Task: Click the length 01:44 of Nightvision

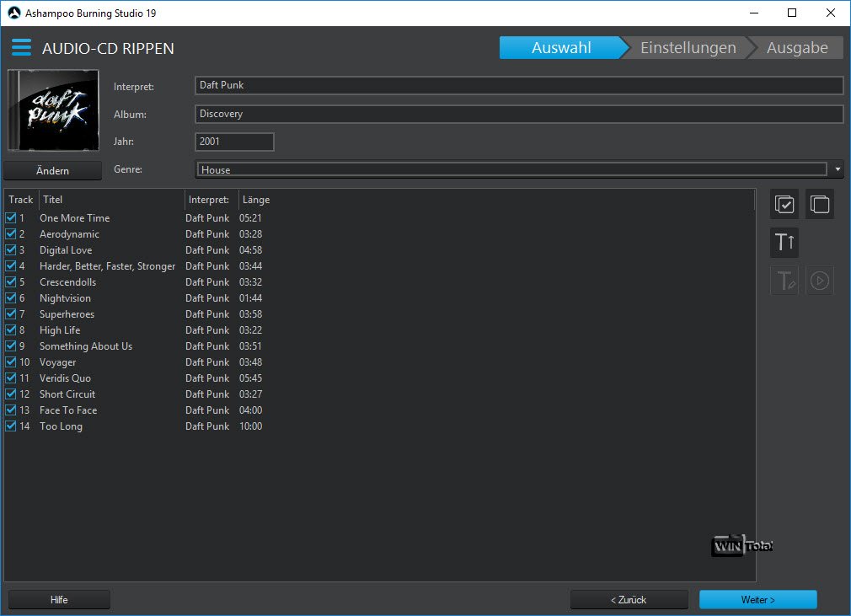Action: point(251,298)
